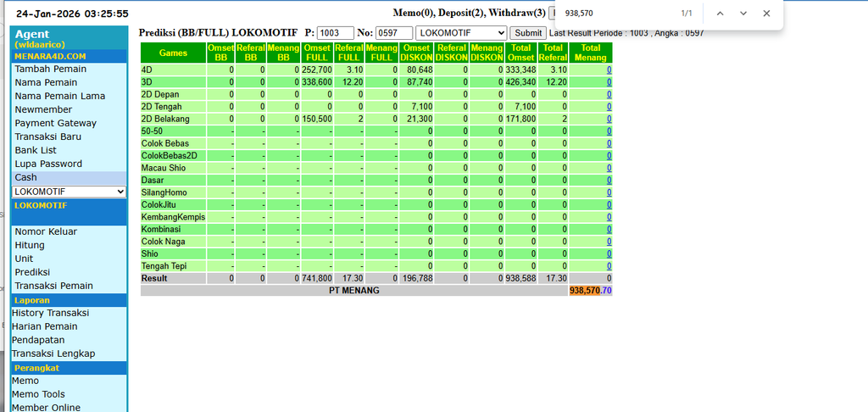868x412 pixels.
Task: Go to next find result arrow
Action: pos(743,14)
